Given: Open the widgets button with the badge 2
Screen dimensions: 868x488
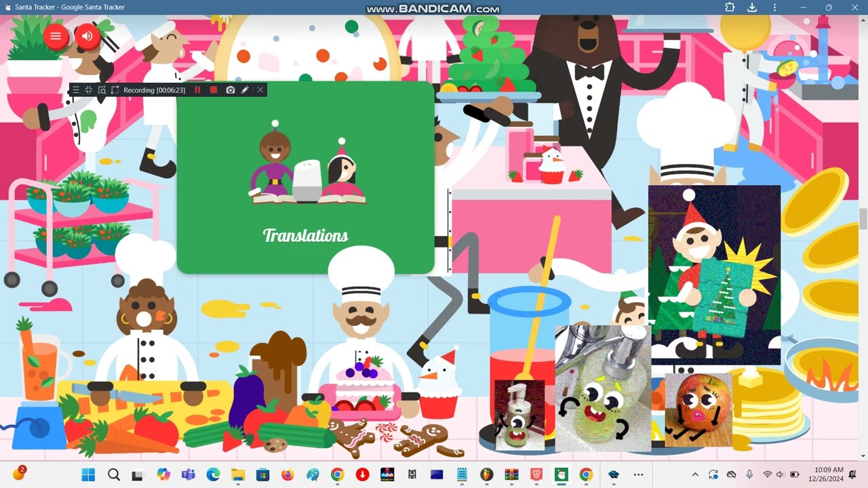Looking at the screenshot, I should coord(18,474).
